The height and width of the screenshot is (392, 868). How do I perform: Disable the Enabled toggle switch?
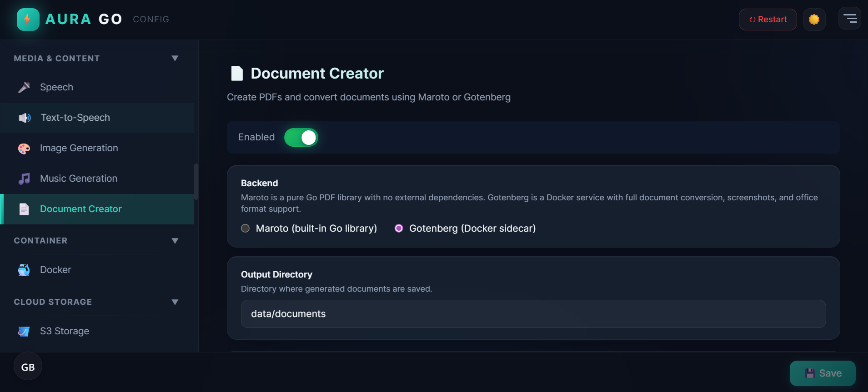point(301,137)
